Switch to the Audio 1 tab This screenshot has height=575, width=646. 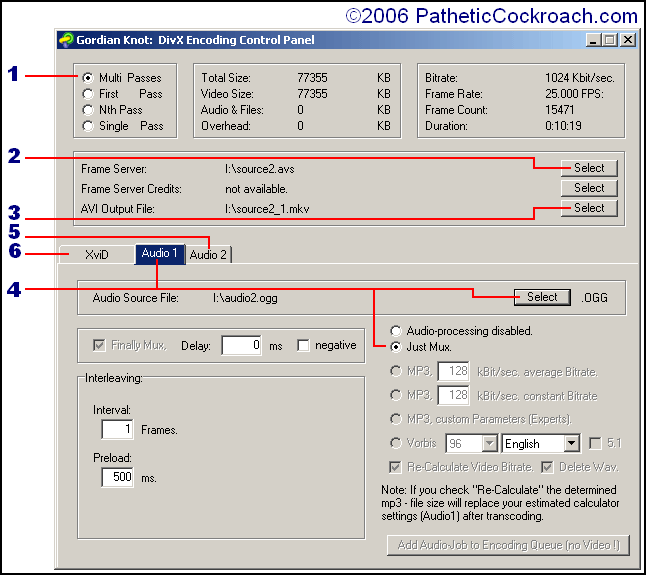click(159, 253)
